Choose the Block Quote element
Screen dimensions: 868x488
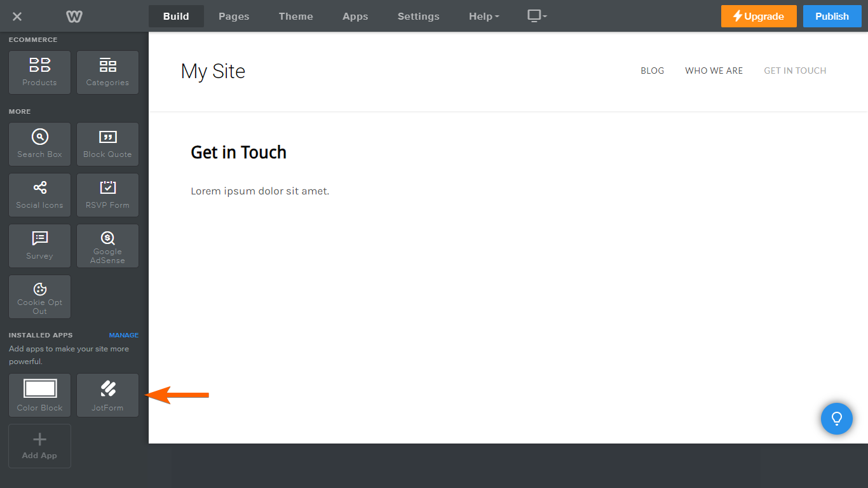click(x=107, y=144)
